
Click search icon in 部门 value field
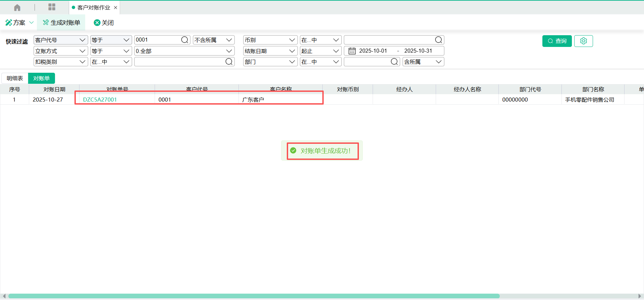click(x=394, y=62)
